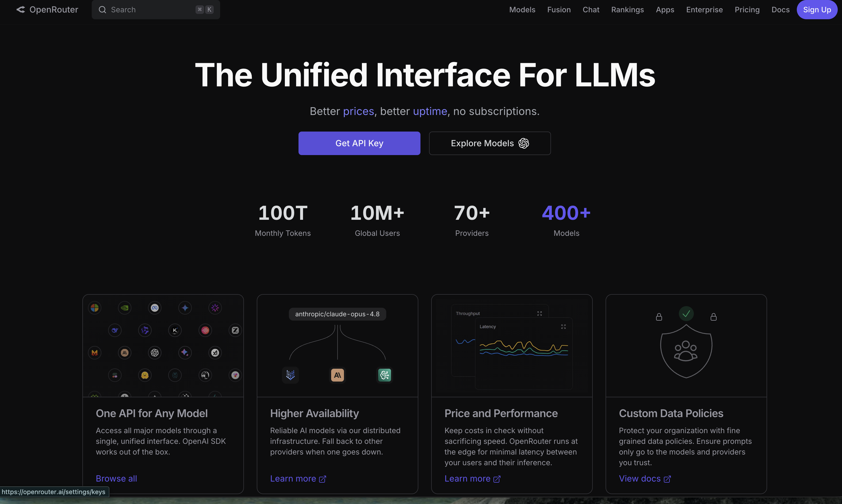Open Learn more under Higher Availability
This screenshot has height=504, width=842.
298,478
